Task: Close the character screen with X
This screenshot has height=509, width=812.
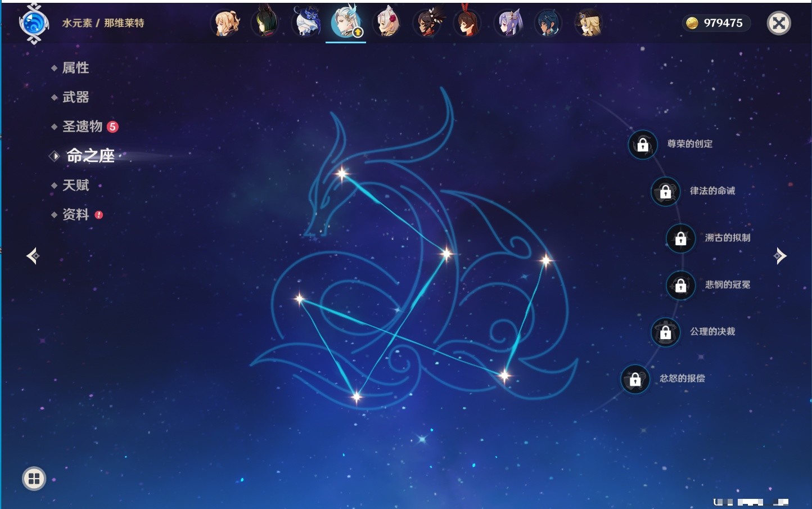Action: coord(779,23)
